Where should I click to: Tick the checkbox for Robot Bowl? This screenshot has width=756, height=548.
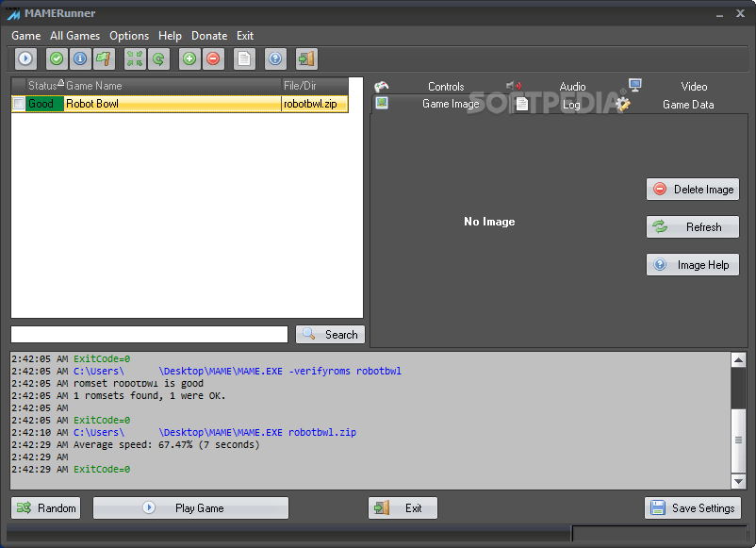pyautogui.click(x=18, y=104)
